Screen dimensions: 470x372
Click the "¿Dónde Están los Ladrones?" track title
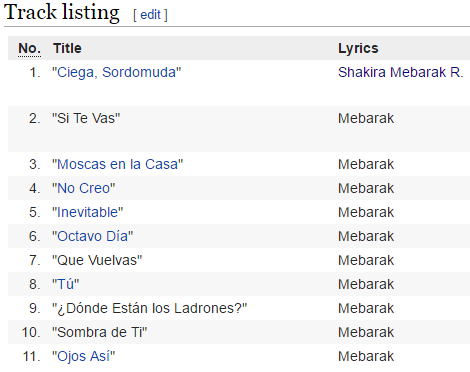coord(149,308)
